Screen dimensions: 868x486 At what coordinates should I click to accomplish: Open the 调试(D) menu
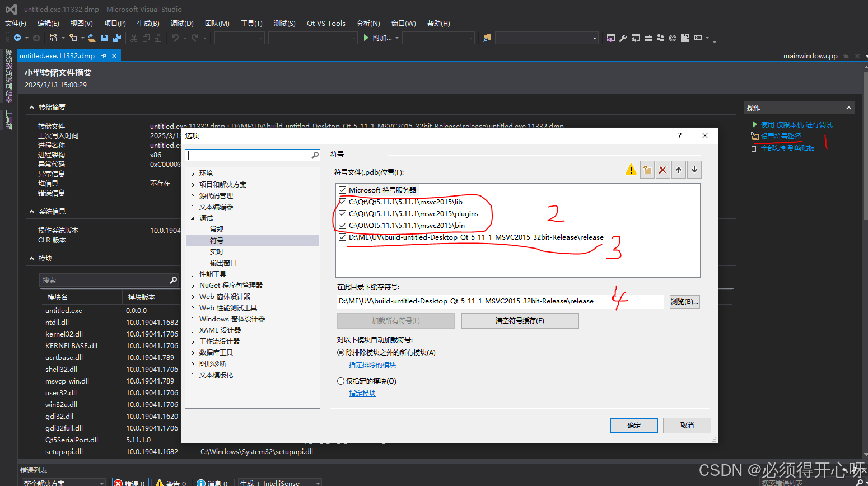point(182,24)
